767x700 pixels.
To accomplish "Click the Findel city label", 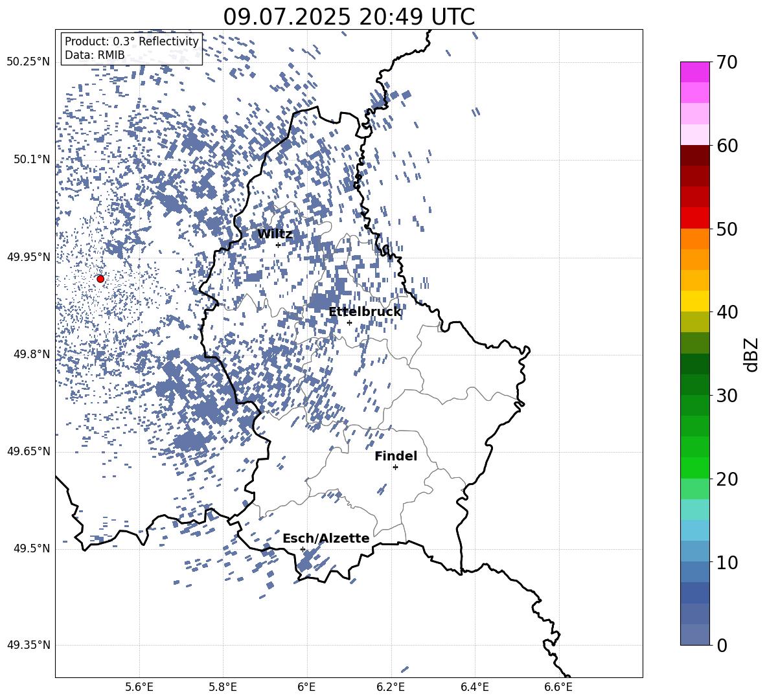I will point(396,456).
